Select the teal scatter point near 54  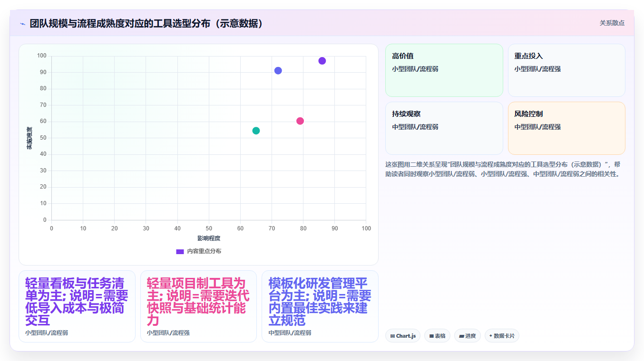(x=256, y=131)
